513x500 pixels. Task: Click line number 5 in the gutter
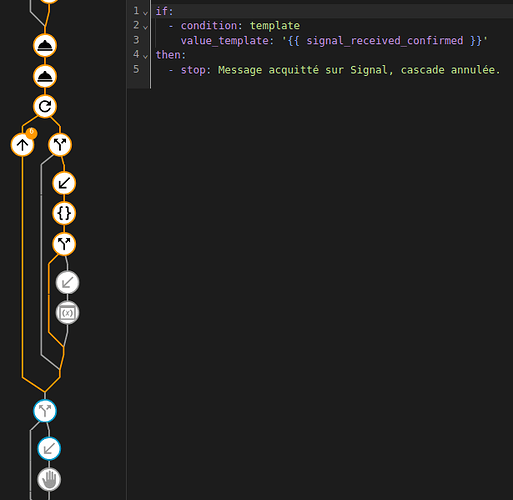(x=136, y=69)
